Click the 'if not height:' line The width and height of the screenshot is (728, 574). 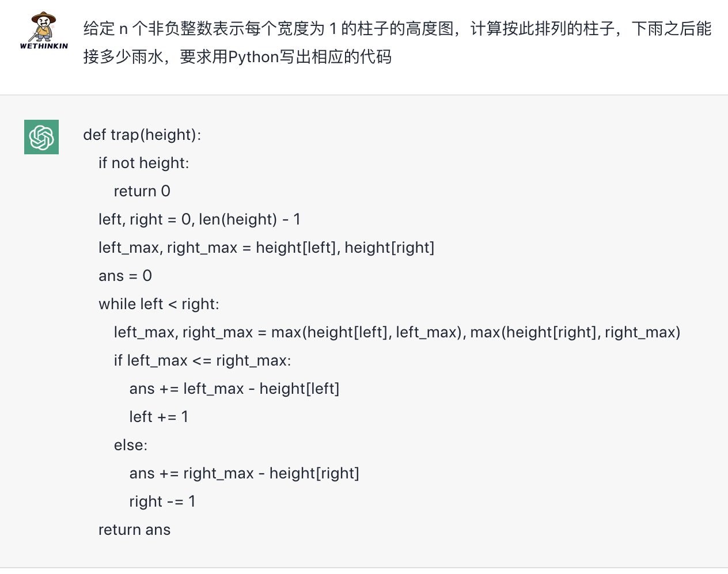click(143, 163)
